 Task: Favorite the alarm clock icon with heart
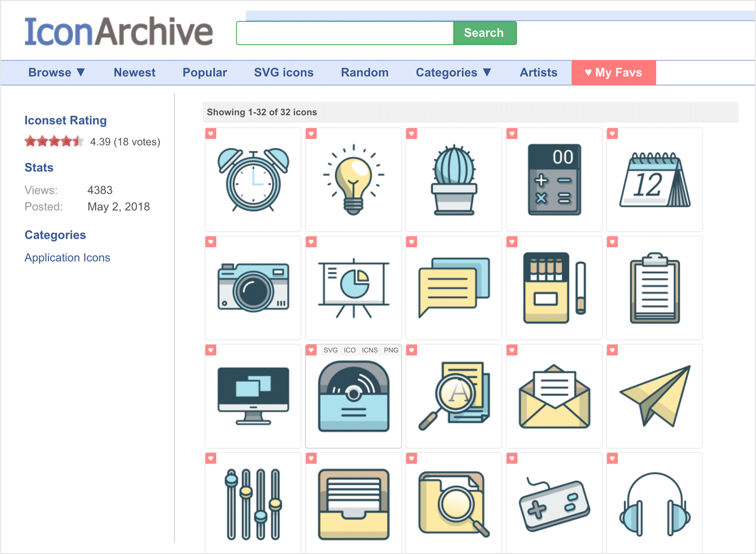(x=211, y=133)
